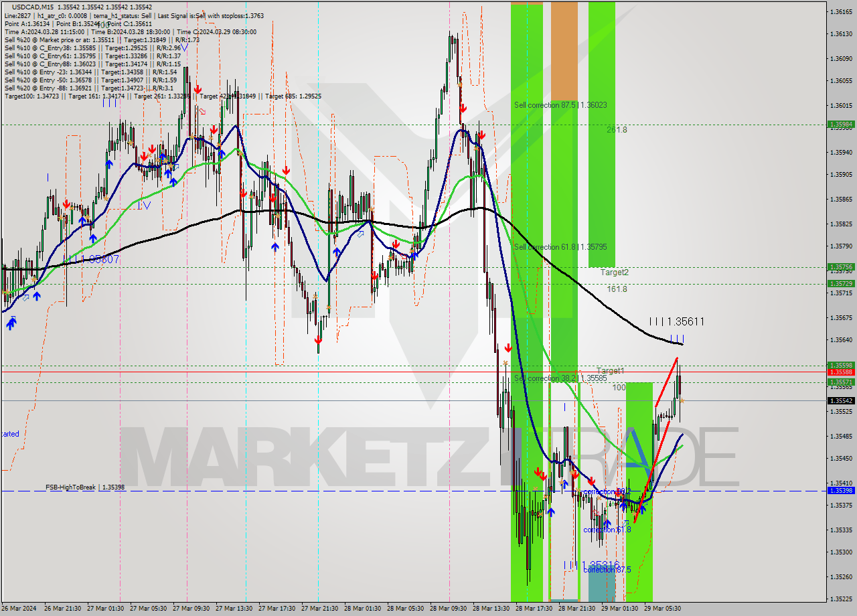
Task: Click the 'FSB-HighToBreak | 1.35398' label
Action: (85, 487)
